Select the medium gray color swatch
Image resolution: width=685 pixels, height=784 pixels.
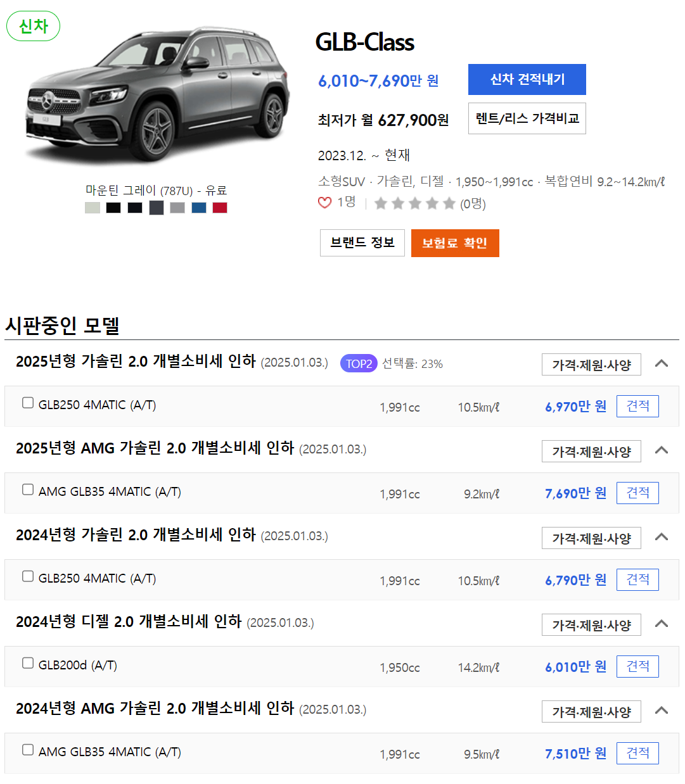pos(177,208)
